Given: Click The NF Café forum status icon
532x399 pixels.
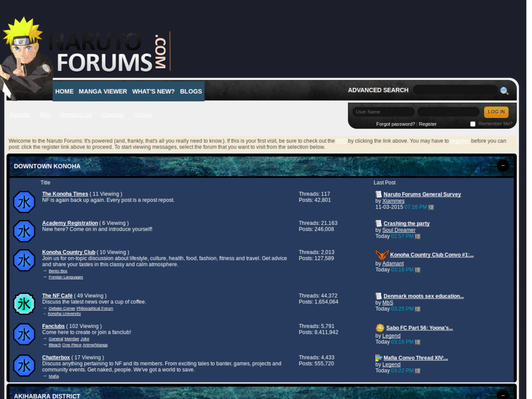Looking at the screenshot, I should tap(24, 304).
